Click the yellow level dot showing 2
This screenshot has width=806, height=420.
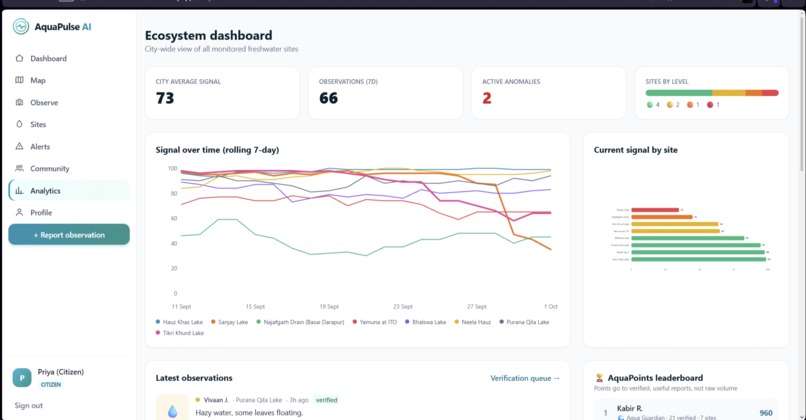point(670,104)
